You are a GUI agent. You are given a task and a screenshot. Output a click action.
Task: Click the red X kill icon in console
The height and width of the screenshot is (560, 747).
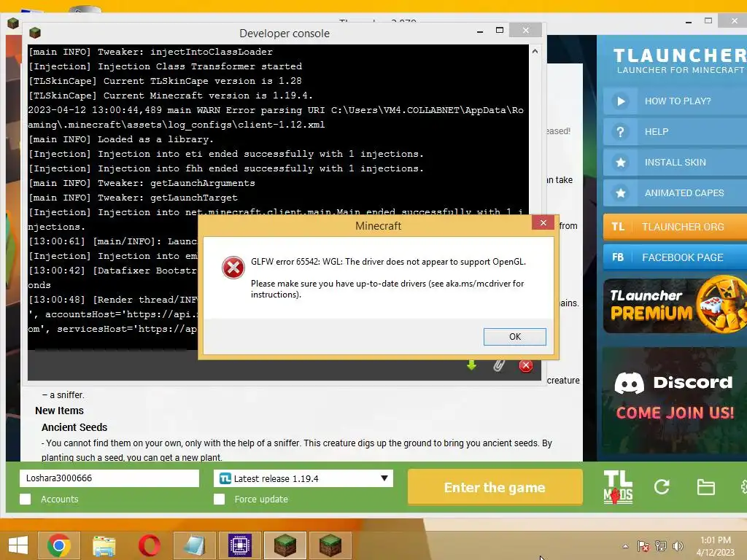click(525, 365)
